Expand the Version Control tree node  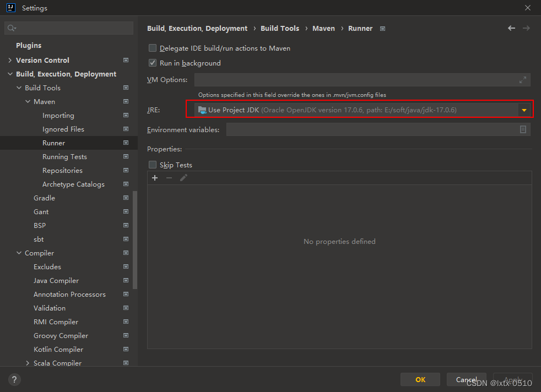coord(10,60)
